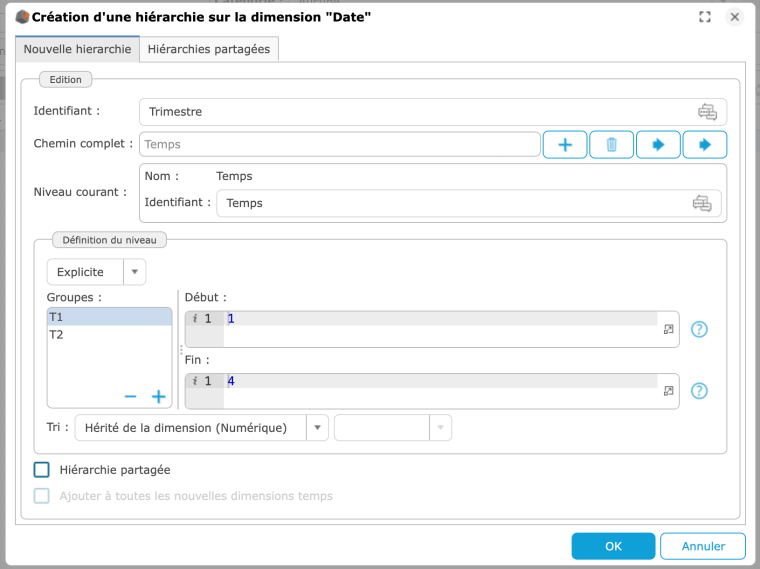This screenshot has width=760, height=569.
Task: Open translations for the Trimestre identifier field
Action: tap(707, 112)
